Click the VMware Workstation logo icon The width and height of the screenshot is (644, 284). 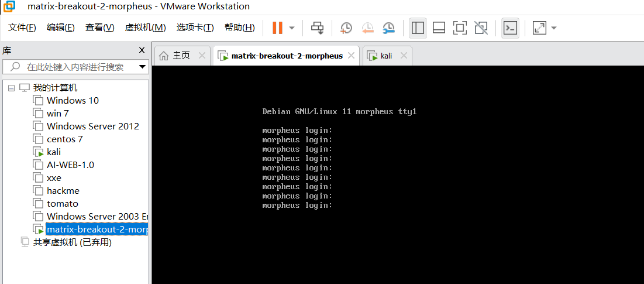click(9, 6)
